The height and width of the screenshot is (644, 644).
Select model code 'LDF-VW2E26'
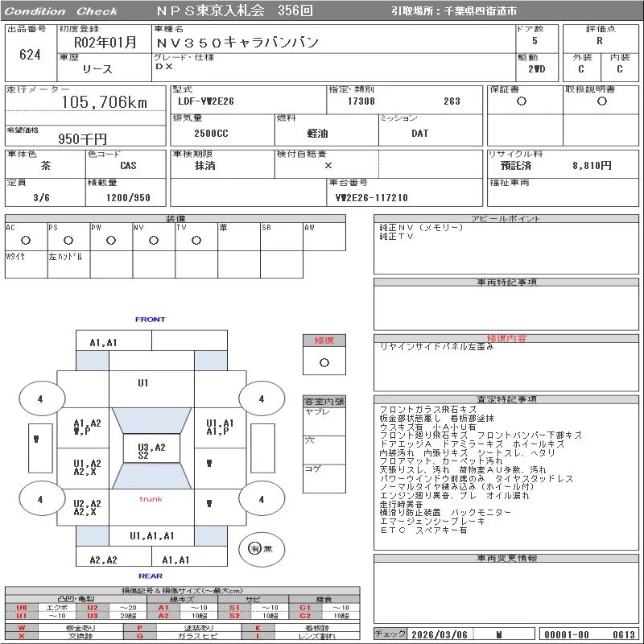tap(206, 101)
